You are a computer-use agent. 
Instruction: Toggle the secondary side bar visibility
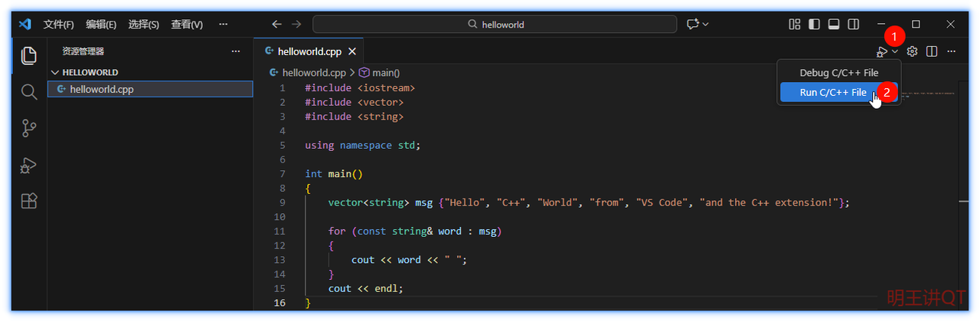point(854,24)
